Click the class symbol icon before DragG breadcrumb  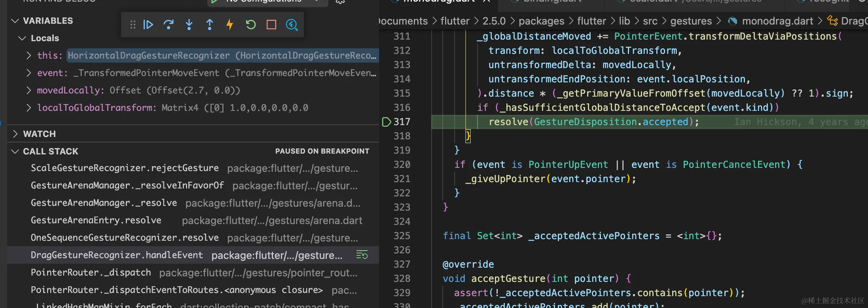(x=832, y=21)
